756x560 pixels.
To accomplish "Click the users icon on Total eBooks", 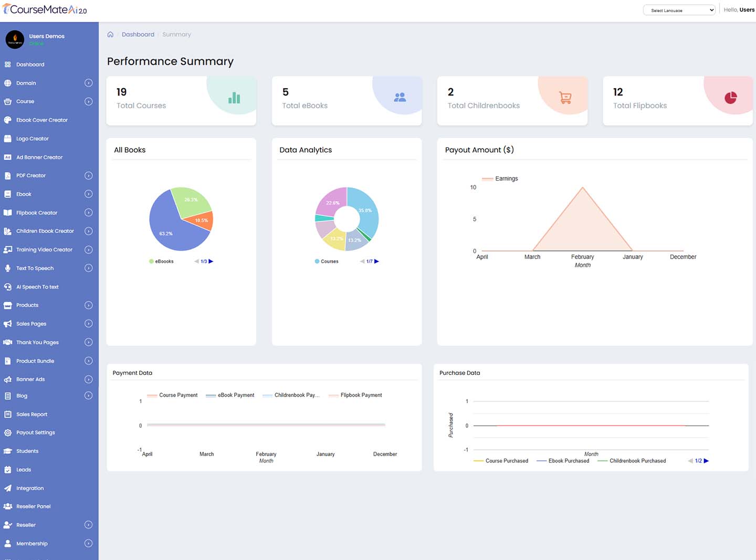I will pyautogui.click(x=400, y=98).
